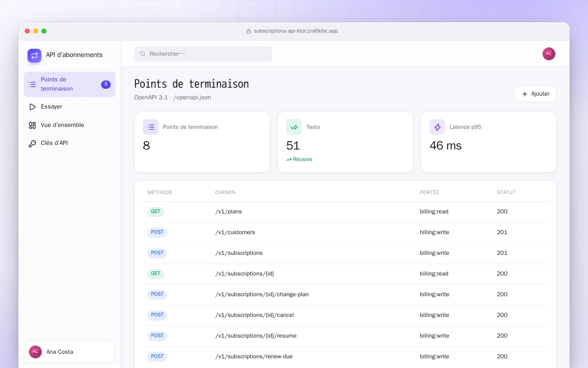Click the Rechercher search field
588x368 pixels.
click(203, 54)
